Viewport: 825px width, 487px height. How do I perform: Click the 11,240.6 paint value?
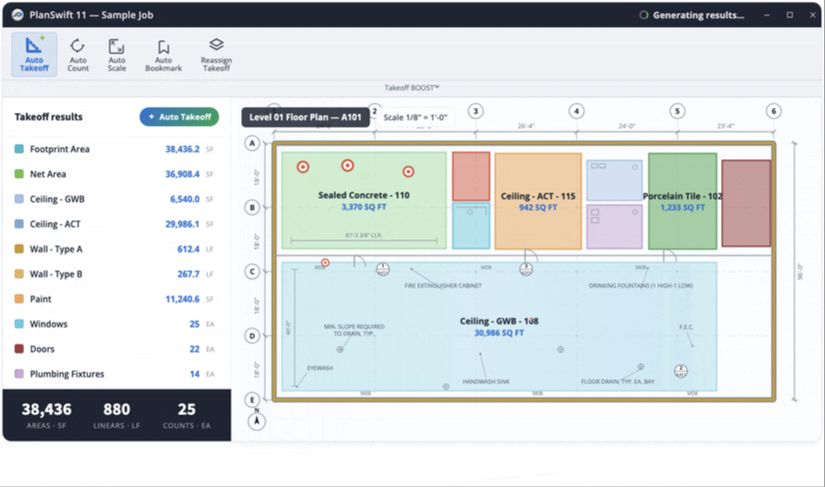pos(182,299)
